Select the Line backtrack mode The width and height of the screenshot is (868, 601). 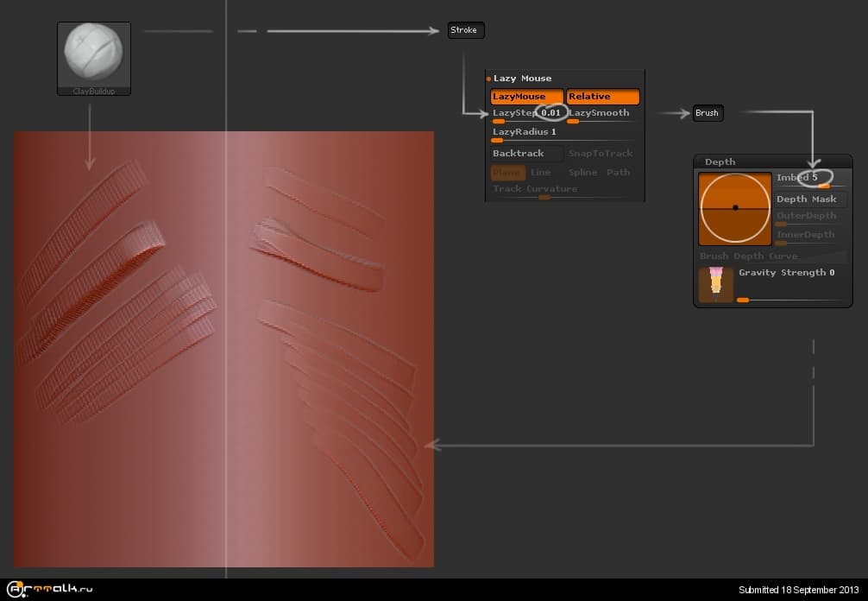click(x=540, y=172)
